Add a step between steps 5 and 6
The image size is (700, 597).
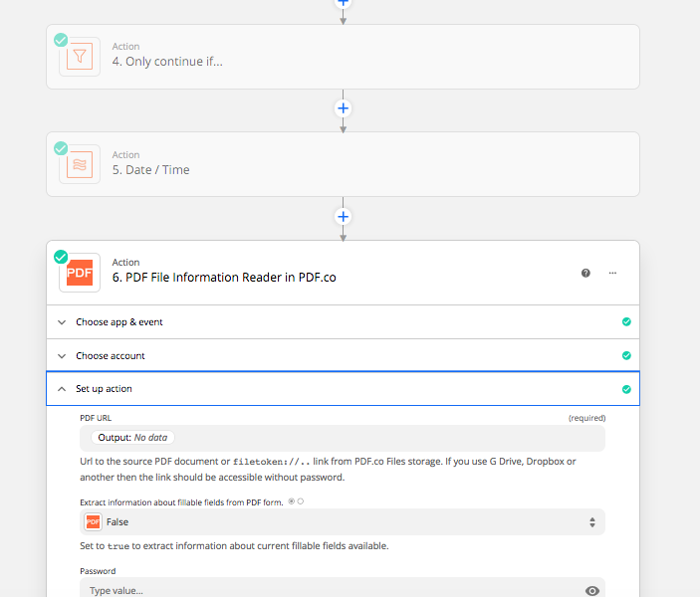click(x=343, y=217)
